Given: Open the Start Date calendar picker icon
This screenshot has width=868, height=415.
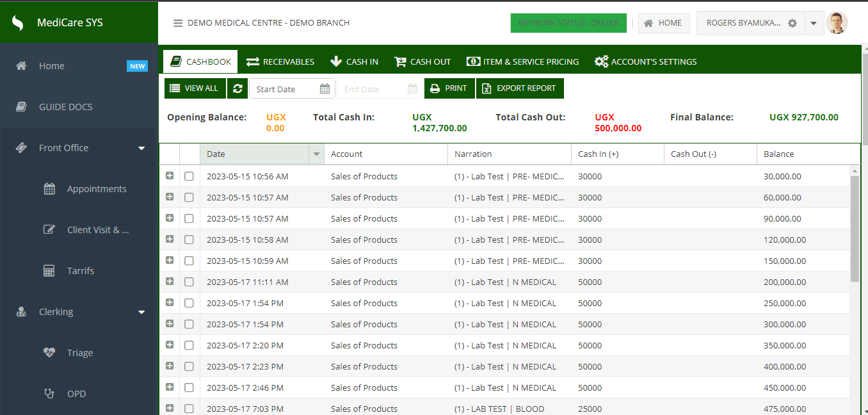Looking at the screenshot, I should (325, 89).
